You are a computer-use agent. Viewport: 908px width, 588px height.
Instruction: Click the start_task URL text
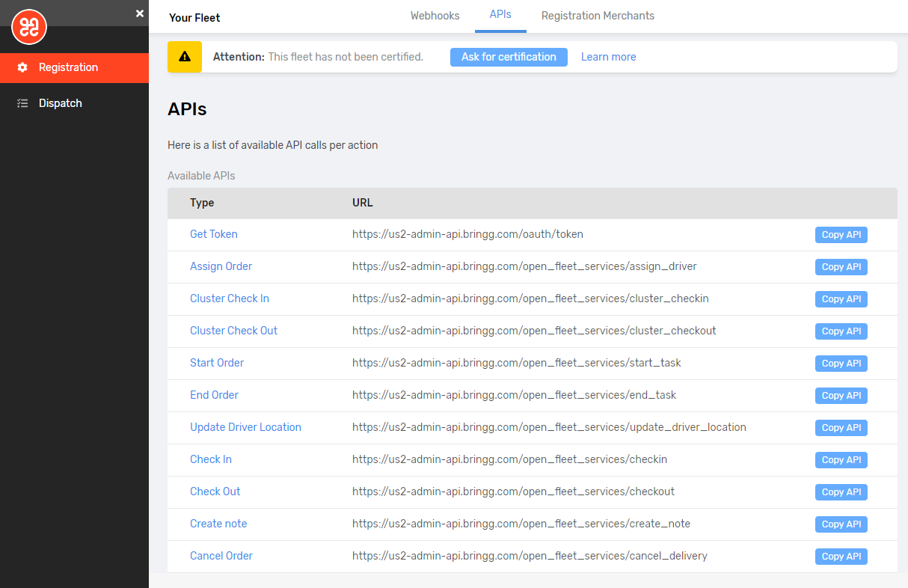(517, 363)
